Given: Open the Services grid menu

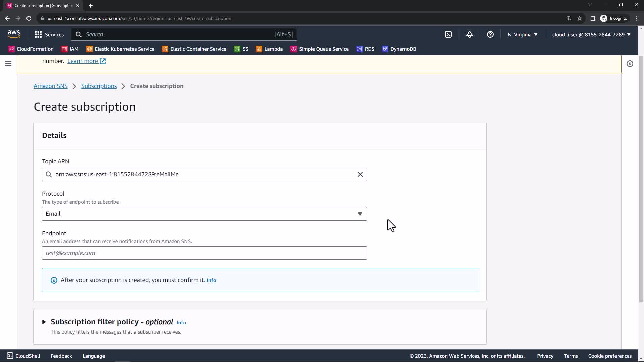Looking at the screenshot, I should click(x=49, y=34).
